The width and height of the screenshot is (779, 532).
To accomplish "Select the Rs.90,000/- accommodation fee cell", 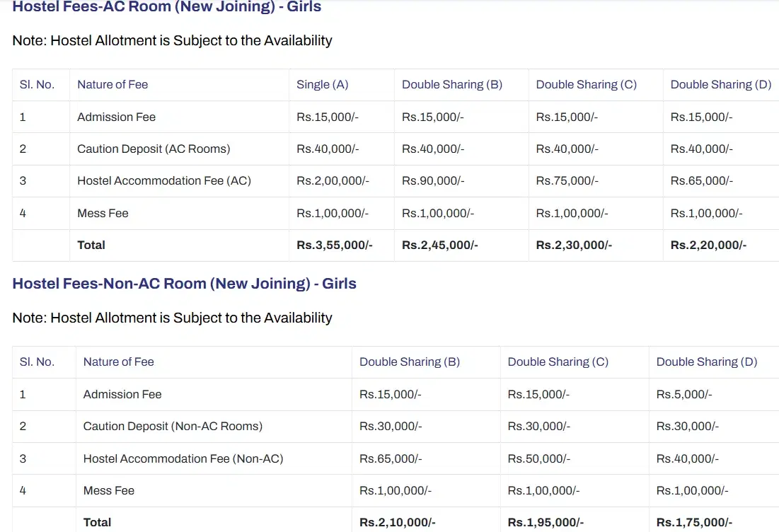I will (433, 180).
